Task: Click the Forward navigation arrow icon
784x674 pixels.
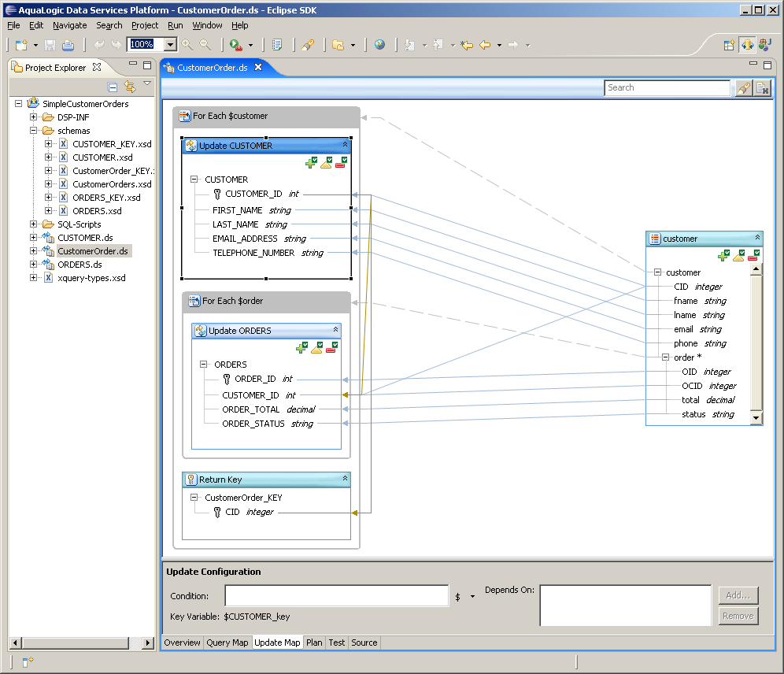Action: click(x=513, y=45)
